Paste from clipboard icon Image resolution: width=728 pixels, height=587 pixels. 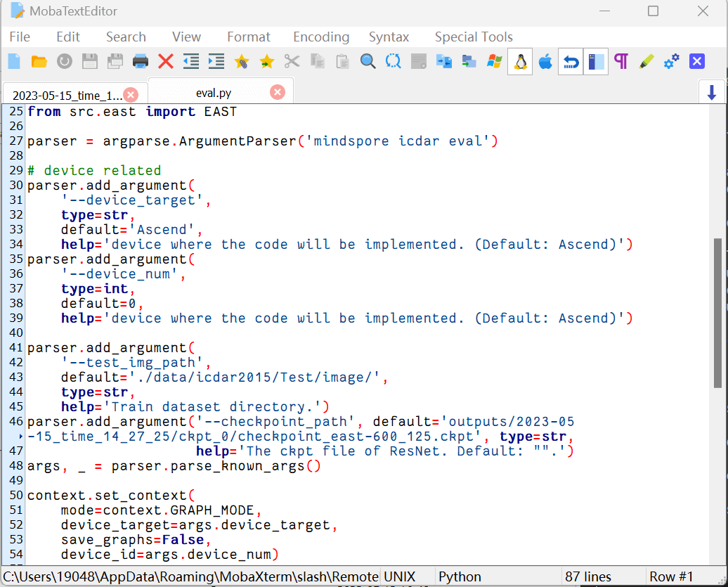point(343,61)
